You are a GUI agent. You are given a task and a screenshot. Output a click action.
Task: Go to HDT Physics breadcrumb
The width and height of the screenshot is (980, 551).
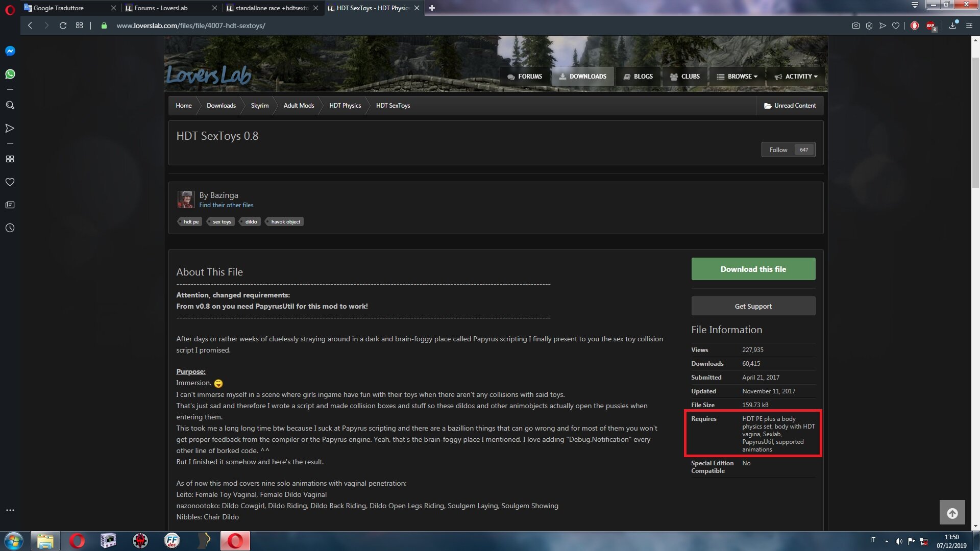(345, 106)
